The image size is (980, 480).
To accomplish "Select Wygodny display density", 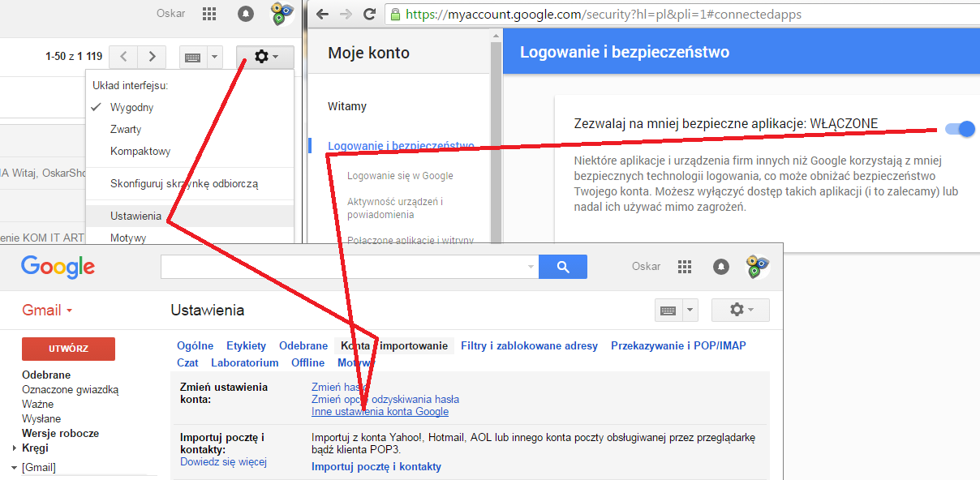I will pyautogui.click(x=131, y=107).
